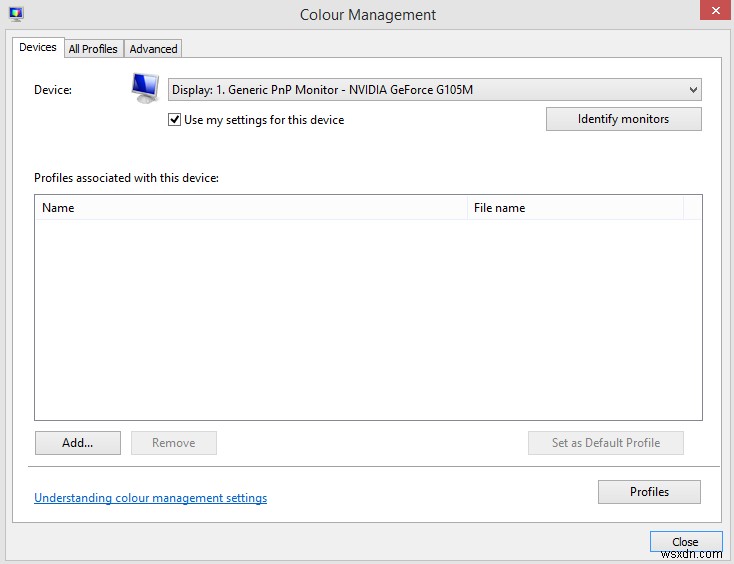734x564 pixels.
Task: Go to the Advanced tab
Action: click(153, 48)
